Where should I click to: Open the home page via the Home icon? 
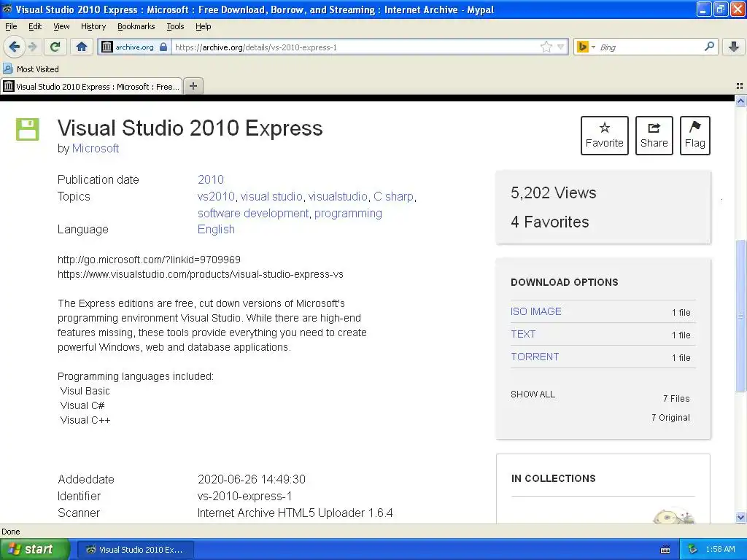point(82,47)
